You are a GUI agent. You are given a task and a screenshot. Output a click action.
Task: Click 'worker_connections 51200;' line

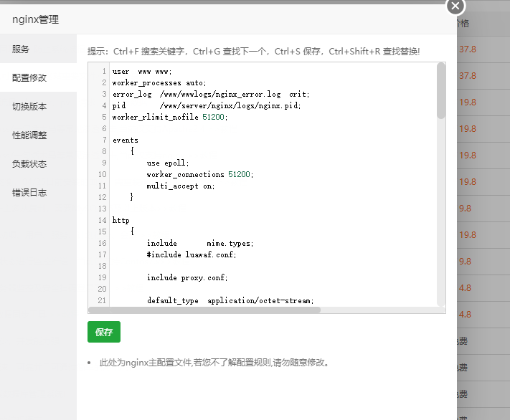pyautogui.click(x=199, y=174)
